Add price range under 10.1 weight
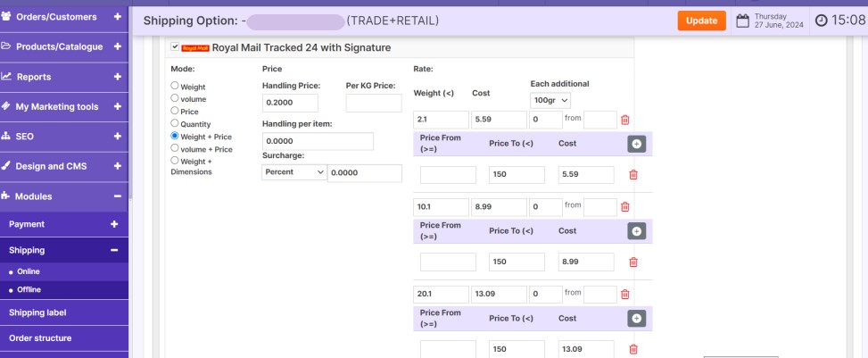The image size is (868, 358). point(636,231)
